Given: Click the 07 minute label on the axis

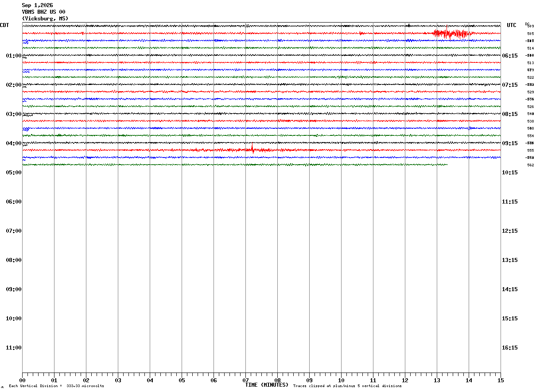Looking at the screenshot, I should click(x=245, y=380).
